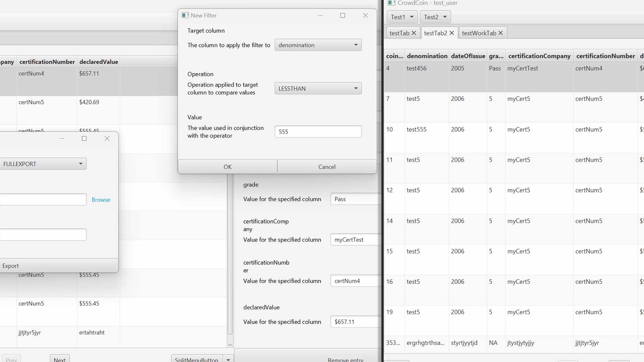Click the Browse link
Image resolution: width=644 pixels, height=362 pixels.
pos(101,200)
